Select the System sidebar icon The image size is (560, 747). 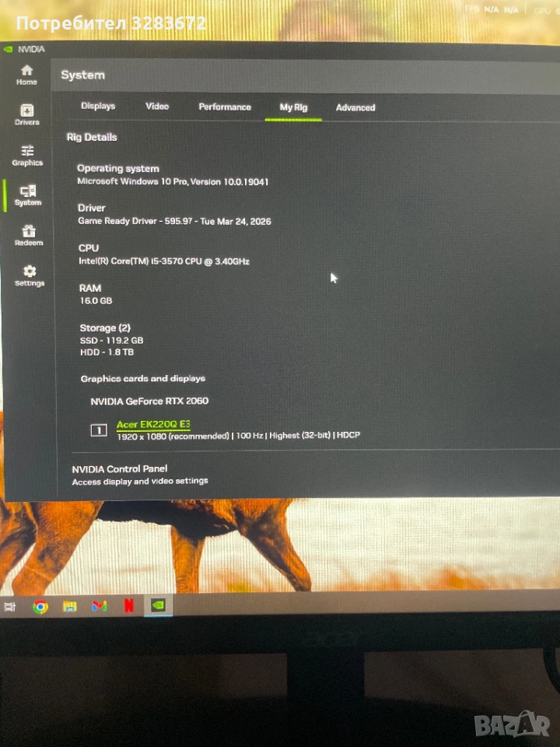[x=28, y=195]
